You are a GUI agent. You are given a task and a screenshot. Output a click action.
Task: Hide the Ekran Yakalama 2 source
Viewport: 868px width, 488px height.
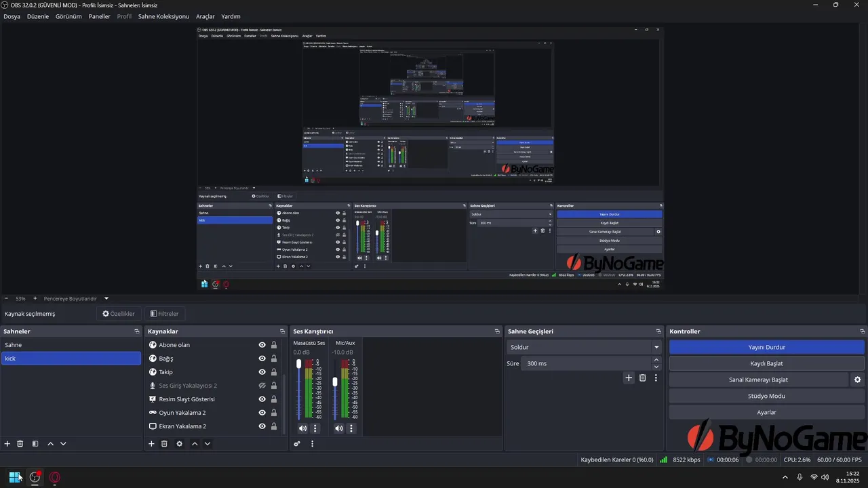pos(262,426)
